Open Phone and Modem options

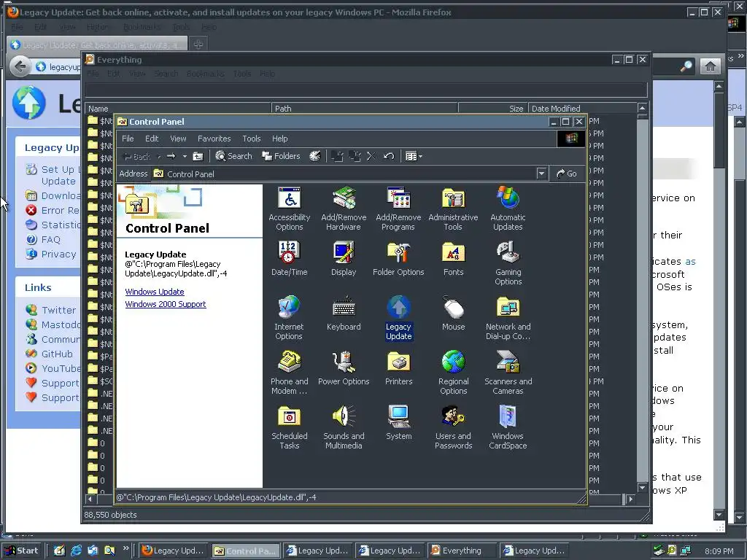(289, 373)
